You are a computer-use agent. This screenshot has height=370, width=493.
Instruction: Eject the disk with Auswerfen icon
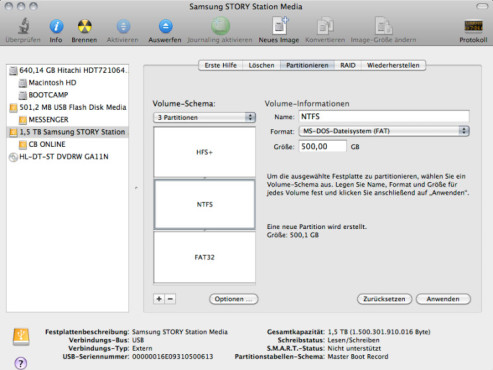165,26
